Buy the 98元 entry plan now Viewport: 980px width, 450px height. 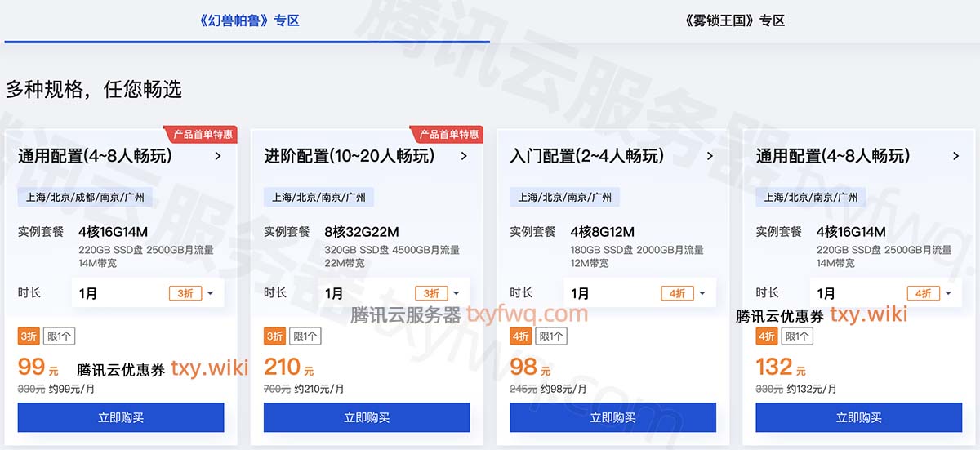tap(612, 417)
